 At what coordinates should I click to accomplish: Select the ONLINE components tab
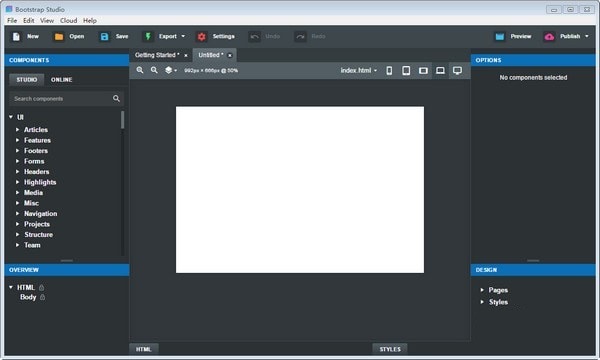(62, 80)
